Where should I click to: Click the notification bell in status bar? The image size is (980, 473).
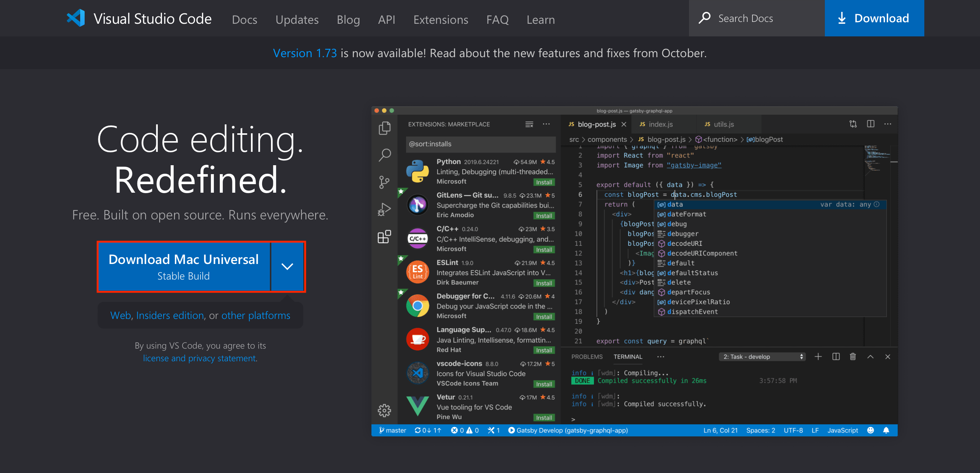[886, 430]
